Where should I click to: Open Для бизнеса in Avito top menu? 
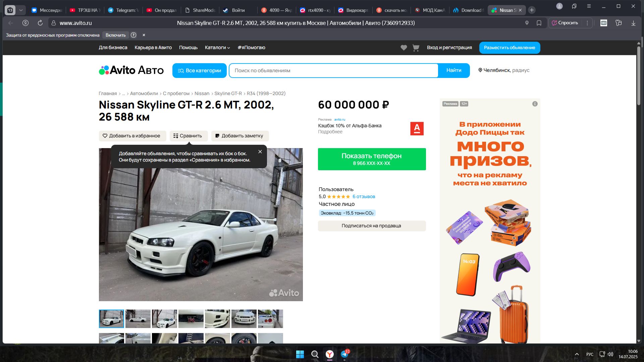point(113,48)
